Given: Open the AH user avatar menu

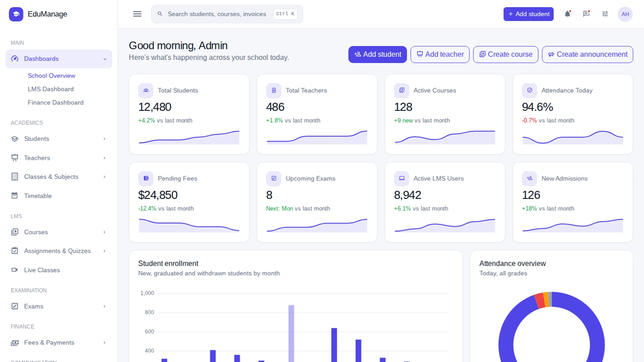Looking at the screenshot, I should pyautogui.click(x=625, y=14).
